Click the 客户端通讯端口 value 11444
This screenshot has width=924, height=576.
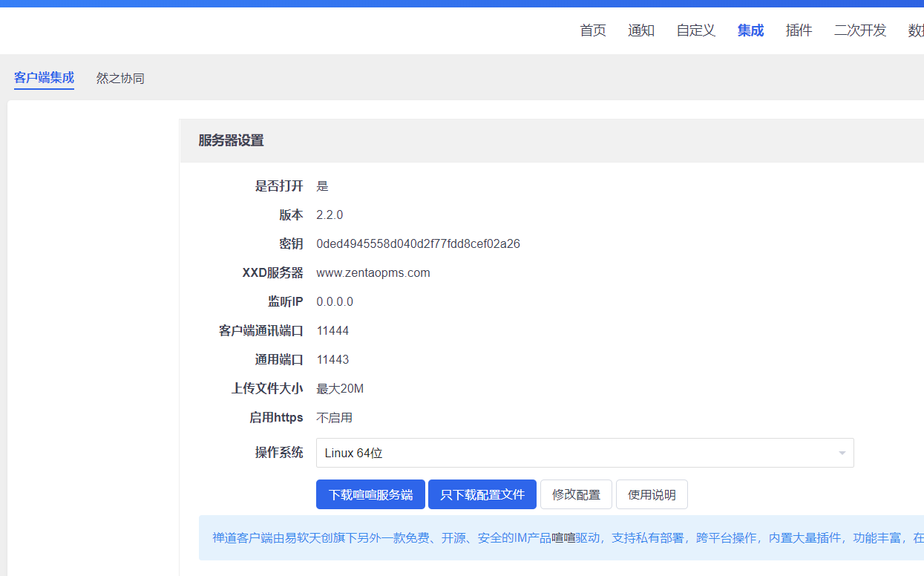pos(332,331)
